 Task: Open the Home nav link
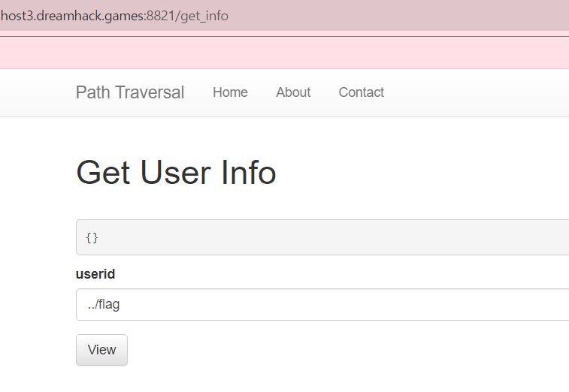(x=231, y=92)
